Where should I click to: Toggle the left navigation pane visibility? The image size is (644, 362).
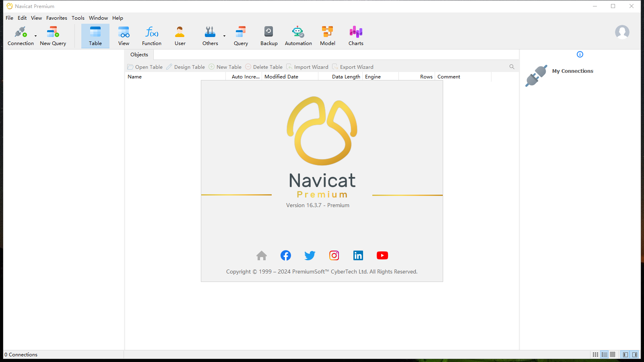(625, 354)
